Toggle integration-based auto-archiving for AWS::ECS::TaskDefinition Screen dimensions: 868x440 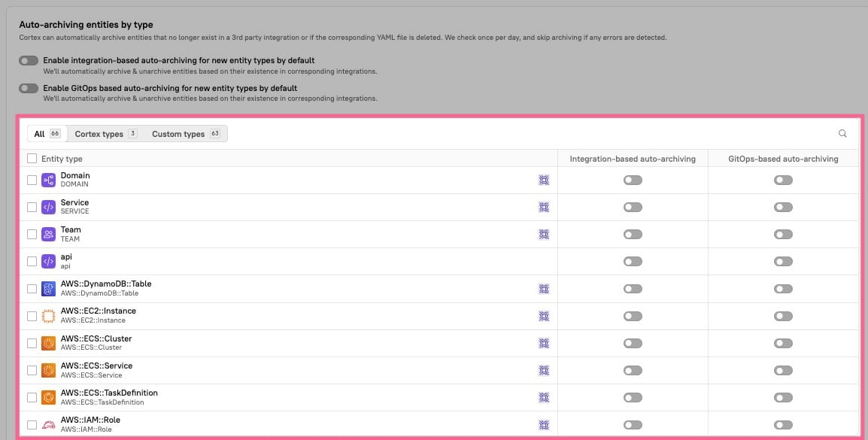pos(633,397)
